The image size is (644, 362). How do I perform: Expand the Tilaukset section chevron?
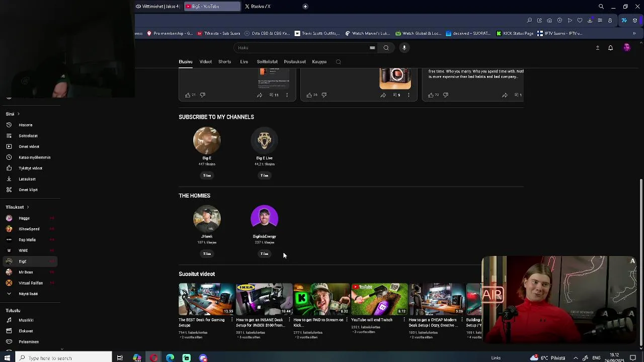[x=28, y=207]
